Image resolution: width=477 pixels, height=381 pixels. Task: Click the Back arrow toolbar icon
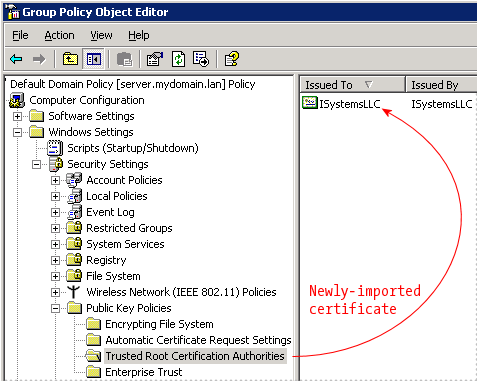pyautogui.click(x=16, y=60)
